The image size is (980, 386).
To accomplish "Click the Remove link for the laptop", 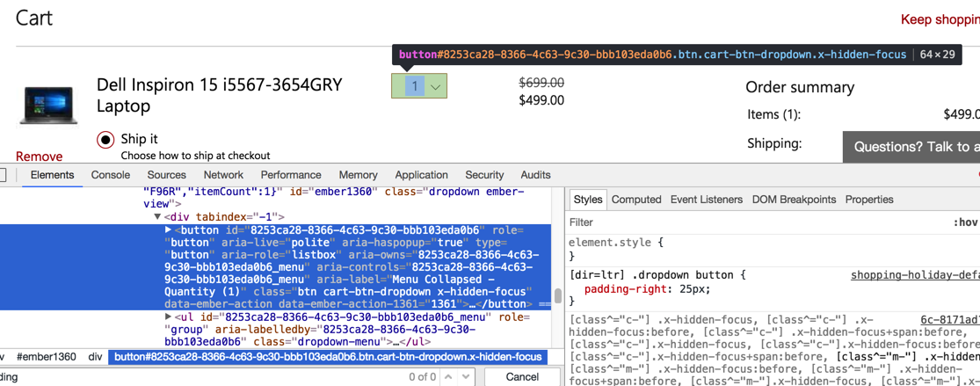I will (40, 156).
